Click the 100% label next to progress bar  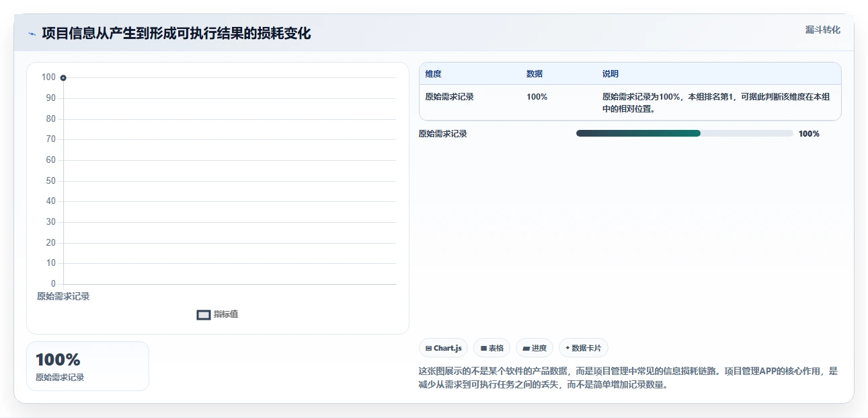click(x=809, y=134)
